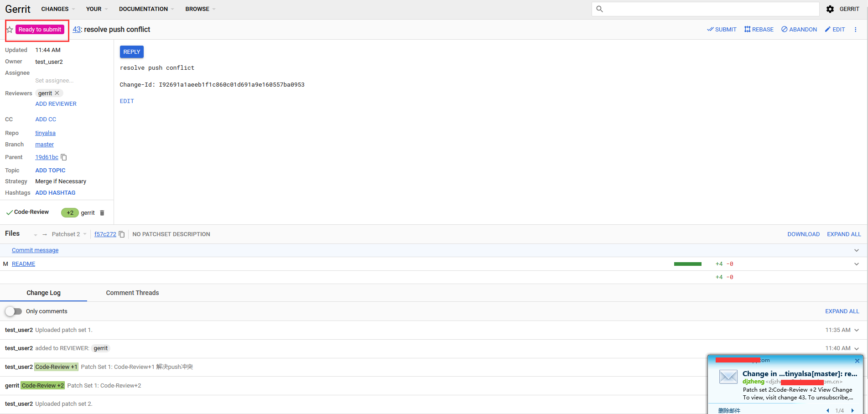868x414 pixels.
Task: Click the search magnifier icon
Action: [x=600, y=9]
